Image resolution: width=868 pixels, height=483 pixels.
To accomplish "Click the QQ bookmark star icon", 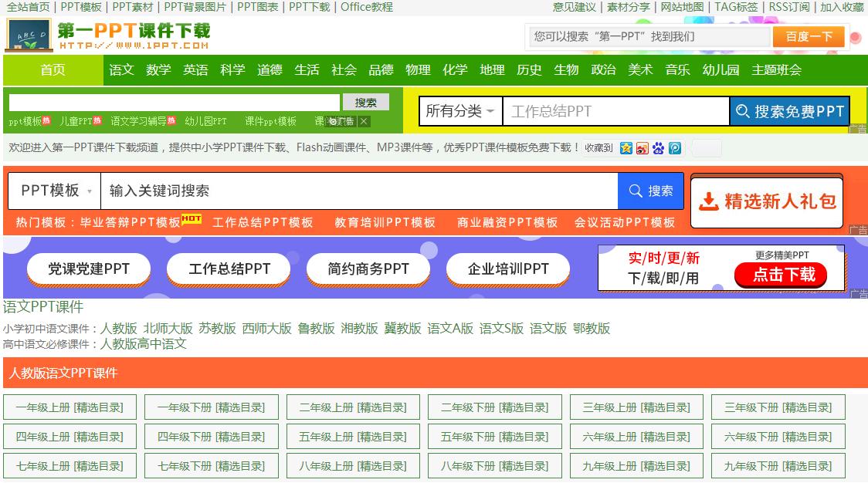I will [626, 147].
